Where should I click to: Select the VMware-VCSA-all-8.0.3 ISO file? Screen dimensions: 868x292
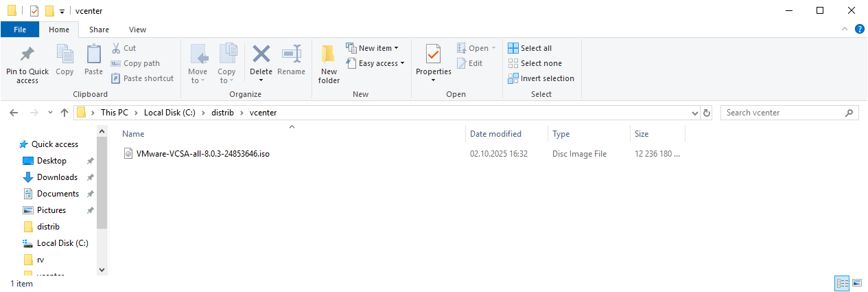coord(202,154)
